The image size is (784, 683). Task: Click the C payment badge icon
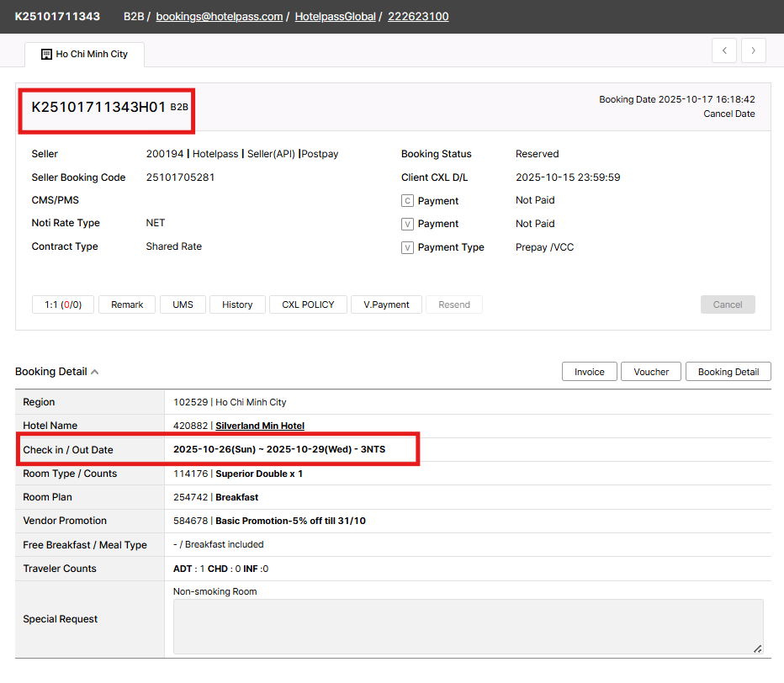pos(407,201)
